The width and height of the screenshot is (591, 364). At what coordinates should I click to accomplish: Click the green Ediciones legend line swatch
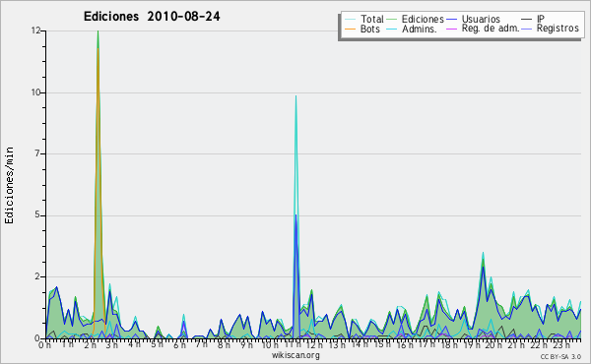pos(392,19)
